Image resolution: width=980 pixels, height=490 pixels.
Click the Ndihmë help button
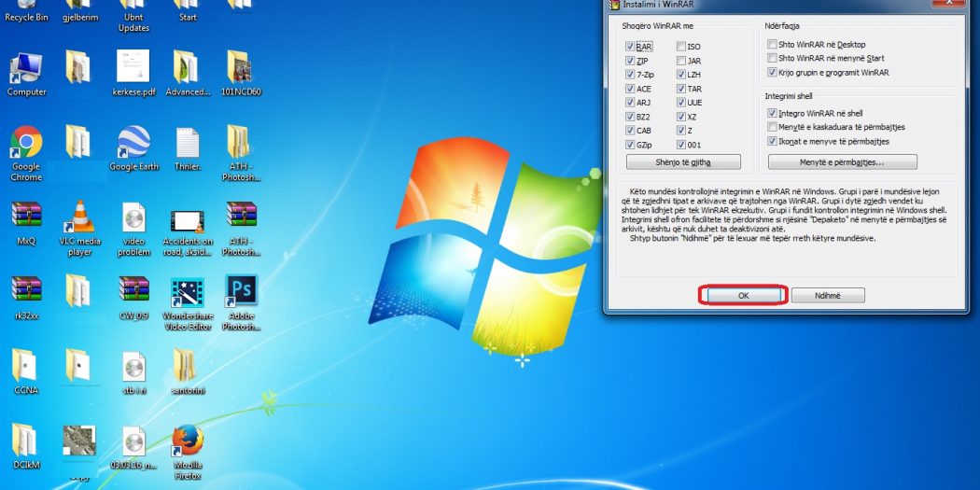point(828,296)
